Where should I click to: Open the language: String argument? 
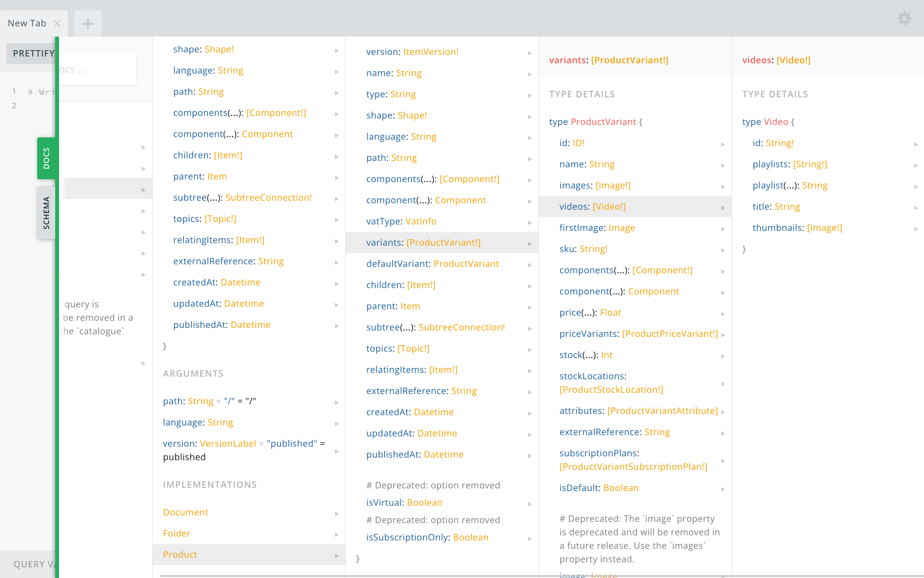coord(249,422)
